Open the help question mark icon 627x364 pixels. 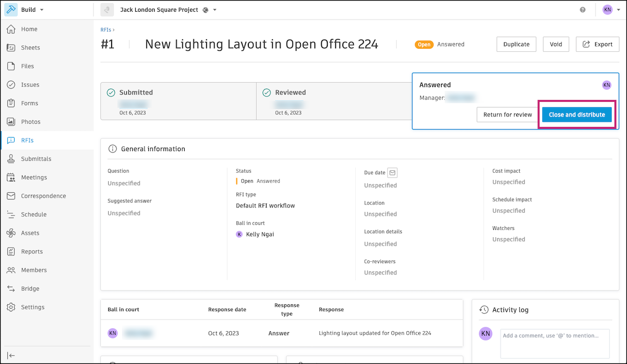tap(582, 10)
